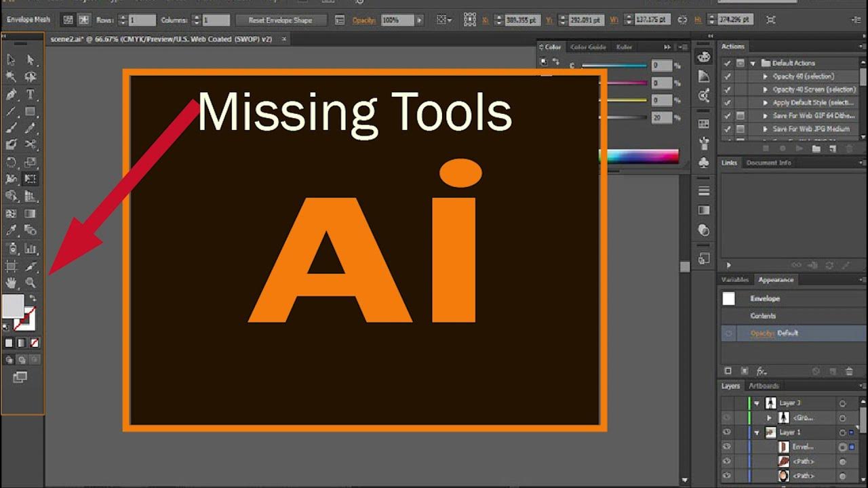Viewport: 868px width, 488px height.
Task: Open the Brushes panel dock icon
Action: [704, 144]
